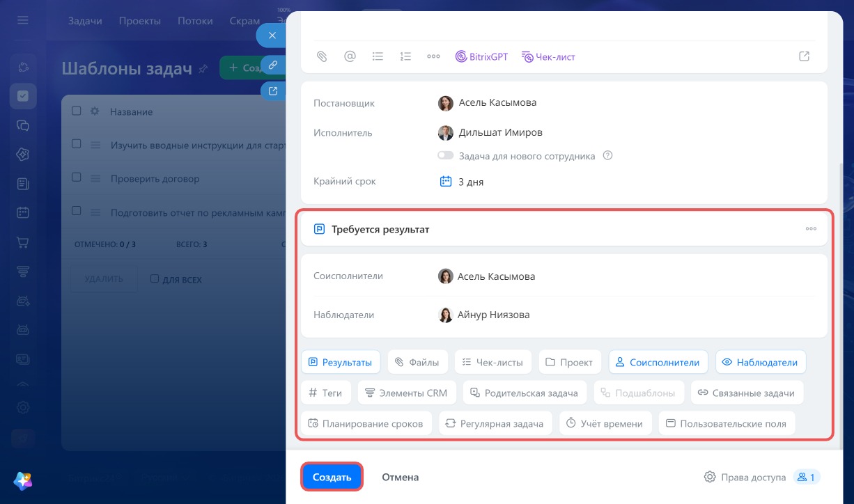Click the Отмена link
The height and width of the screenshot is (504, 854).
[x=400, y=477]
